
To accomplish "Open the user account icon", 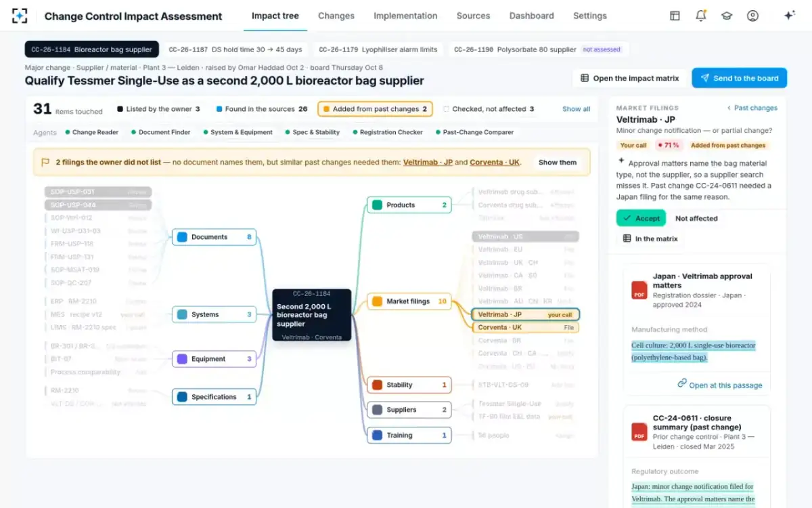I will click(752, 16).
